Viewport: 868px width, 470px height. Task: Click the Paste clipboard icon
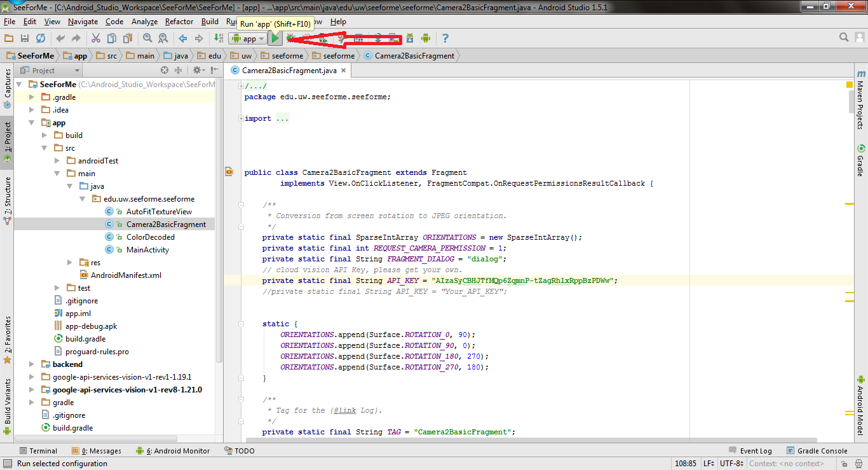(x=127, y=39)
